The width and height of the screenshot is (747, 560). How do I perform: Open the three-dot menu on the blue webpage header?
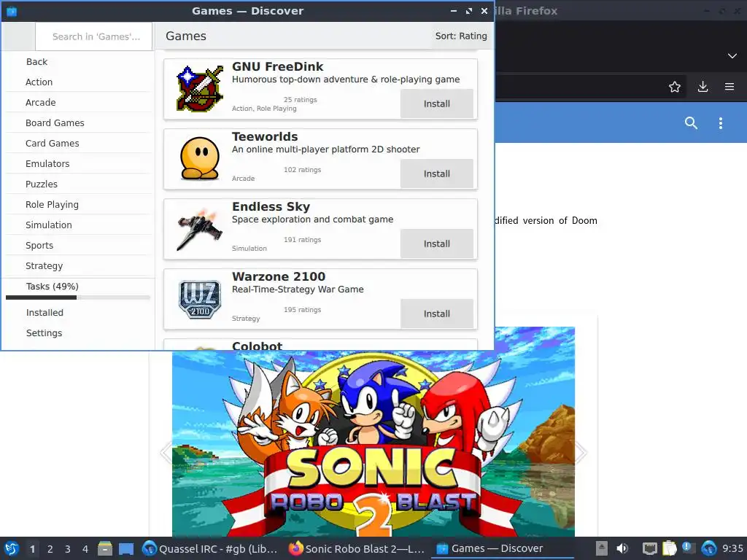[x=720, y=122]
